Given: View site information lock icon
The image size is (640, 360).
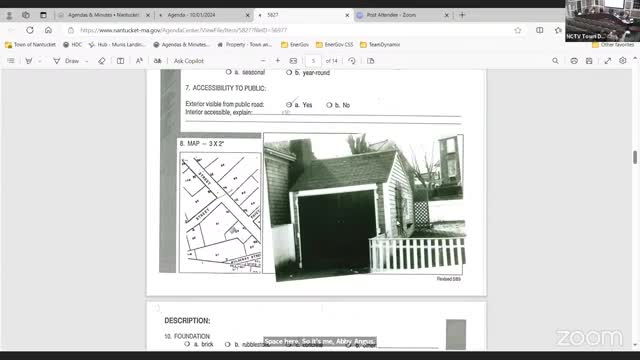Looking at the screenshot, I should point(71,30).
